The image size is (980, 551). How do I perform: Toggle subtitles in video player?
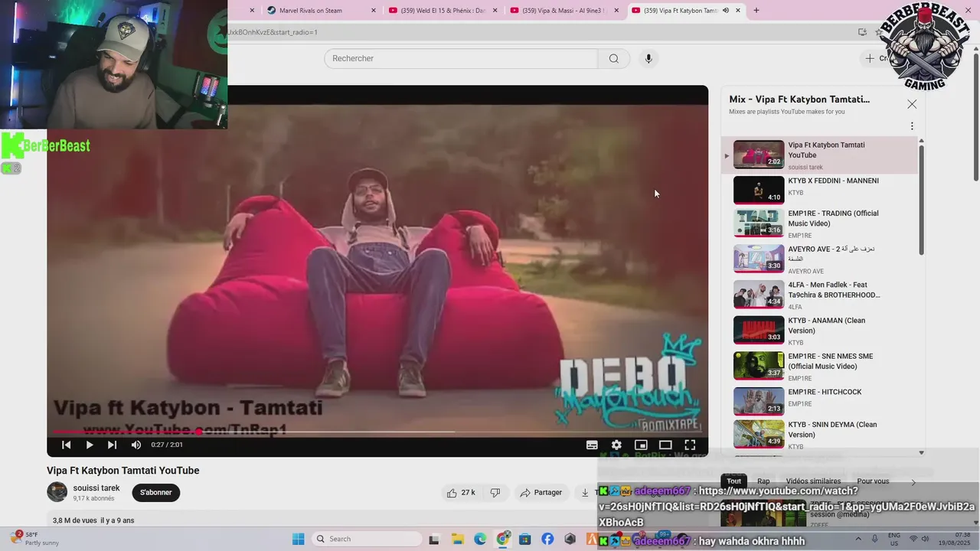point(592,445)
